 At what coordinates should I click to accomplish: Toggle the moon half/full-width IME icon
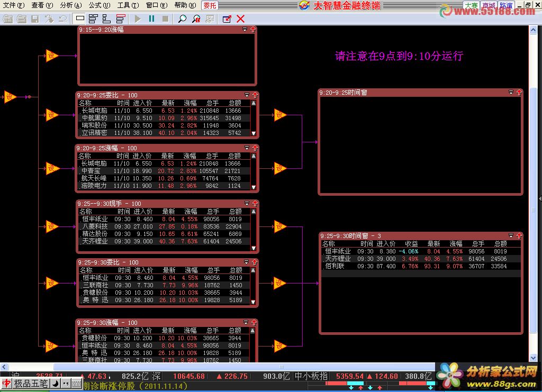point(55,384)
